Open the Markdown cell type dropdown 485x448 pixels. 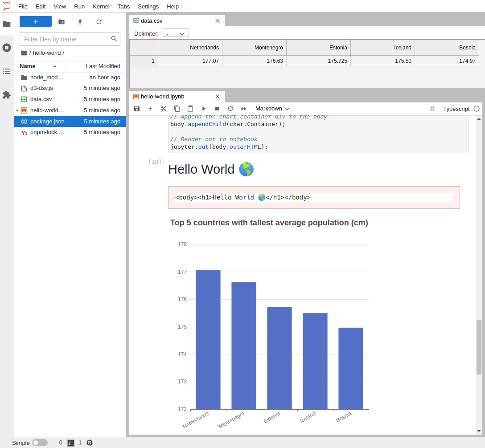coord(272,109)
